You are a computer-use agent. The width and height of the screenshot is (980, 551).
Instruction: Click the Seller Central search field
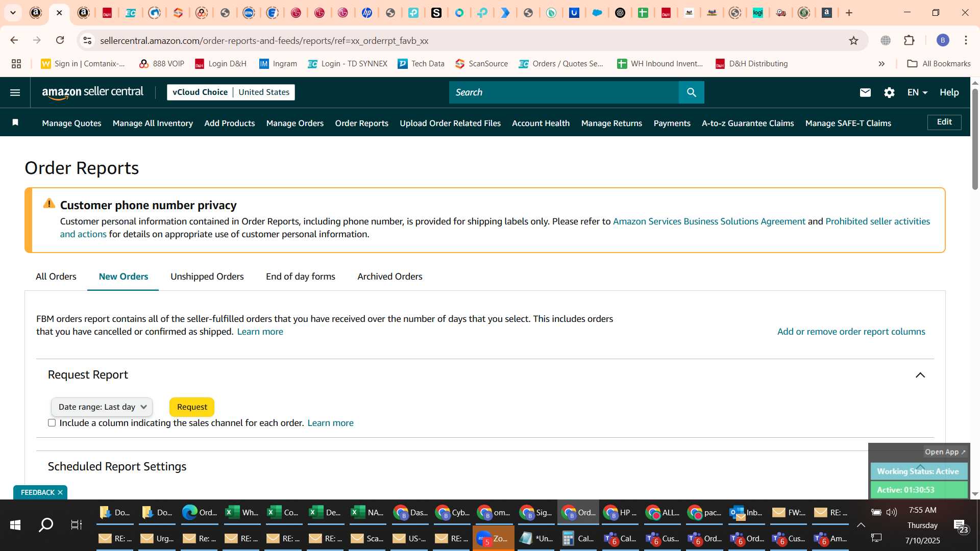[x=564, y=92]
